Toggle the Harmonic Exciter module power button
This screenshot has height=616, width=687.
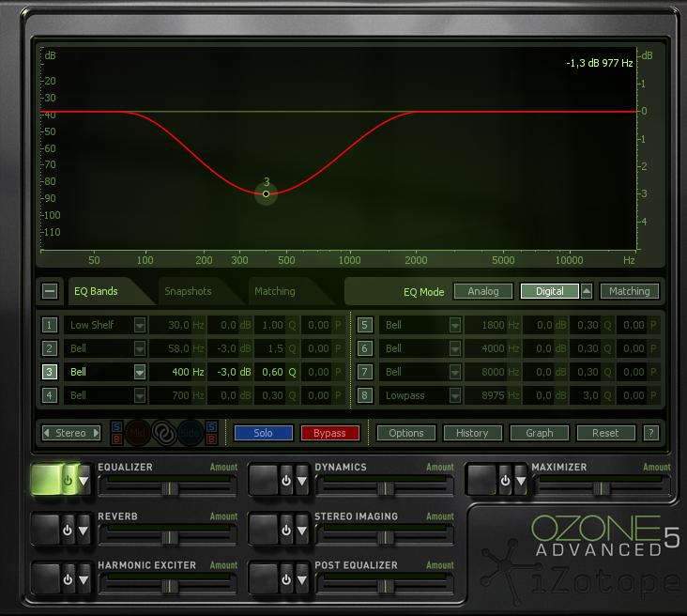(x=68, y=579)
